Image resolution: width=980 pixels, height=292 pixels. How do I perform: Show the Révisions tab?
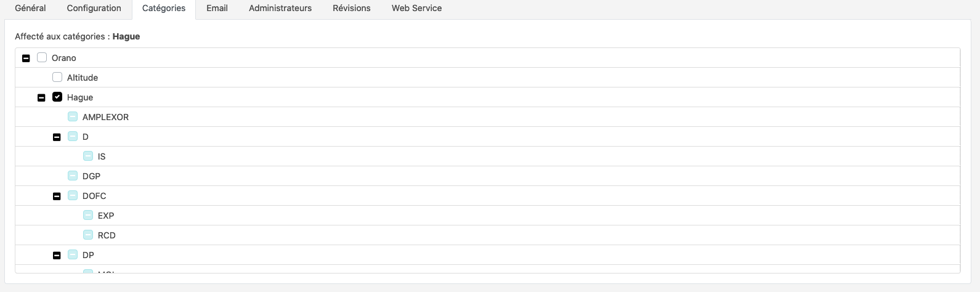pyautogui.click(x=352, y=9)
